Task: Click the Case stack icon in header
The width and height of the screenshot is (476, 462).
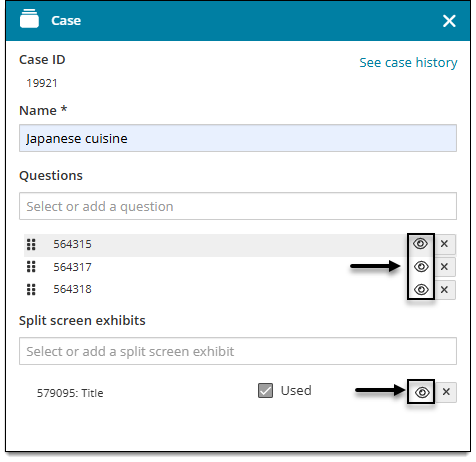Action: pos(29,18)
